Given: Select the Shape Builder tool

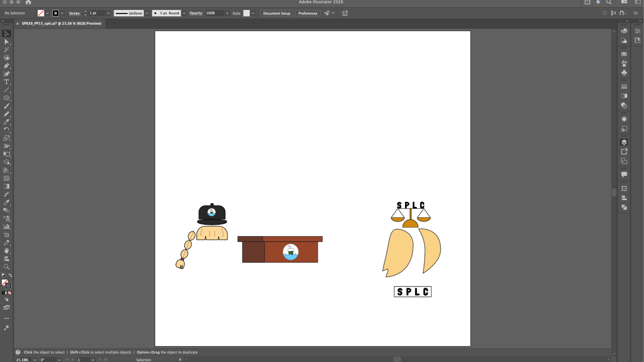Looking at the screenshot, I should [x=6, y=162].
